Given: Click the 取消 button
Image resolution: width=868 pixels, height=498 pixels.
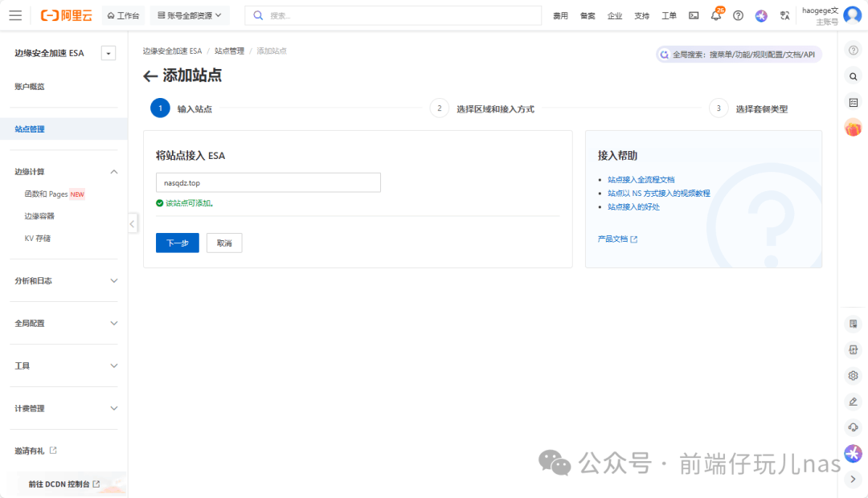Looking at the screenshot, I should (x=224, y=243).
